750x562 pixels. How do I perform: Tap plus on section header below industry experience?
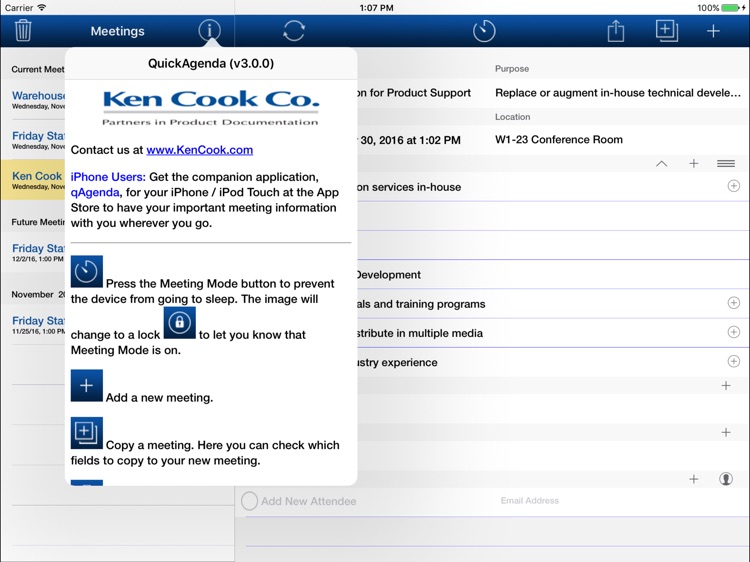(x=726, y=386)
